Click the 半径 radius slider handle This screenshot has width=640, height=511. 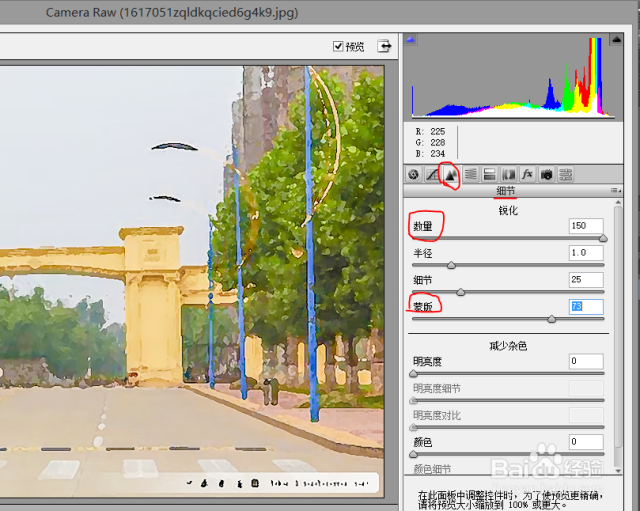451,265
